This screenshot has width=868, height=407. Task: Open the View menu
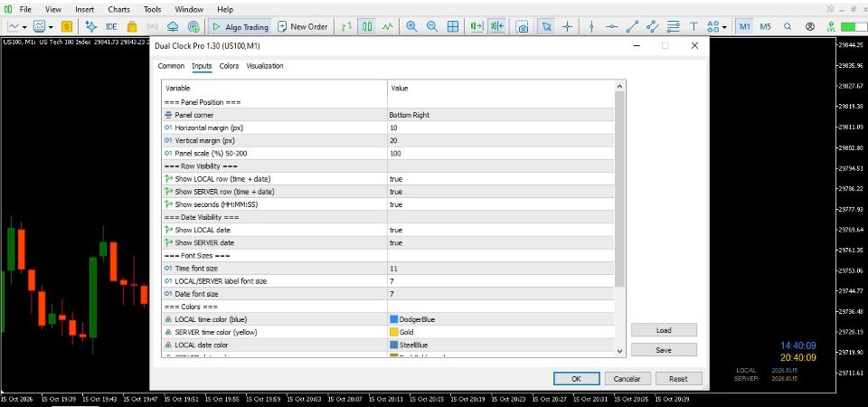click(53, 9)
